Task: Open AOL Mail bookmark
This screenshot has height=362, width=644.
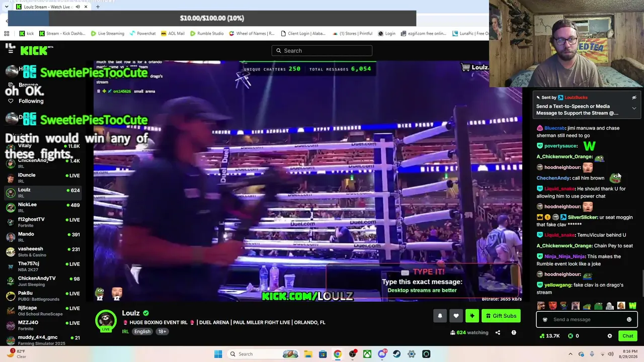Action: tap(173, 34)
